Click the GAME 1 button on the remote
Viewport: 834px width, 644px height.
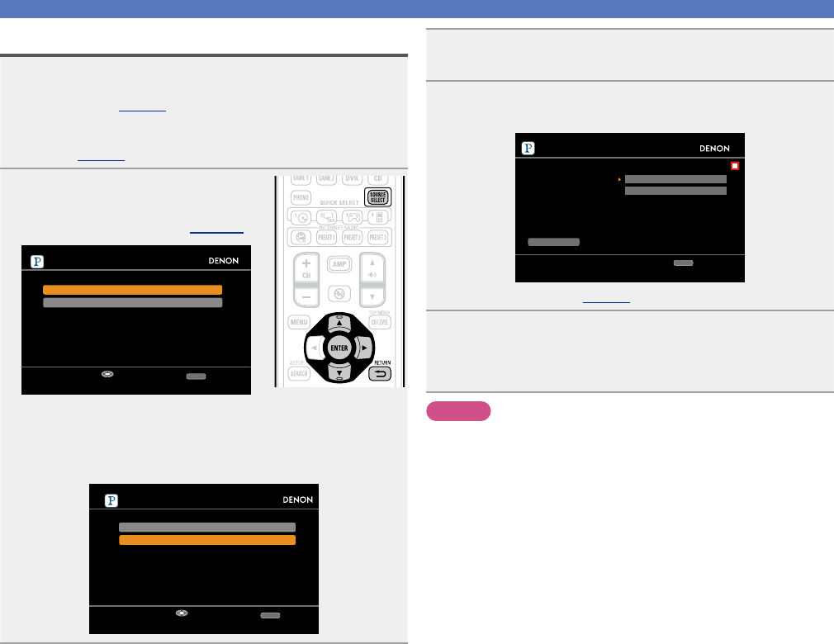(301, 179)
